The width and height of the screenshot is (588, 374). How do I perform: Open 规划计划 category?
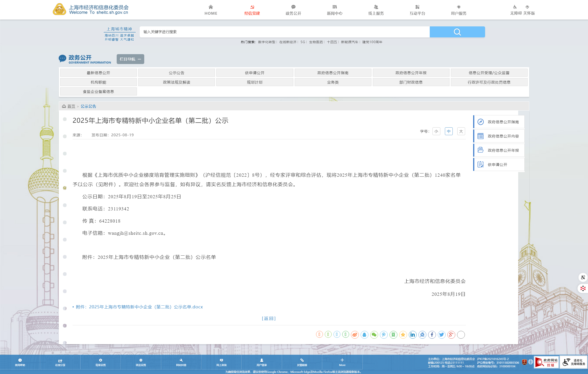click(x=255, y=82)
